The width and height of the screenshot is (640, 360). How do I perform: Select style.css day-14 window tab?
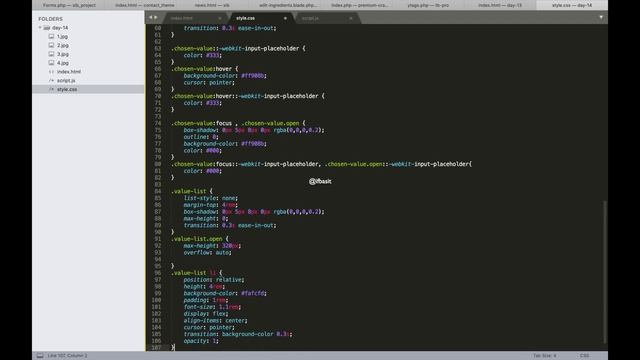[571, 5]
